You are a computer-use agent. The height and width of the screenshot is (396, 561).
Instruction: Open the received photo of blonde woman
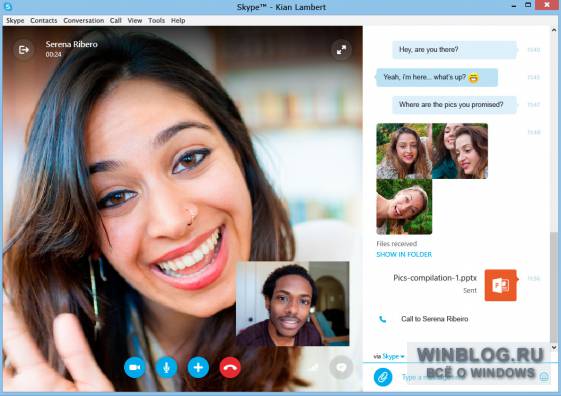(x=404, y=207)
